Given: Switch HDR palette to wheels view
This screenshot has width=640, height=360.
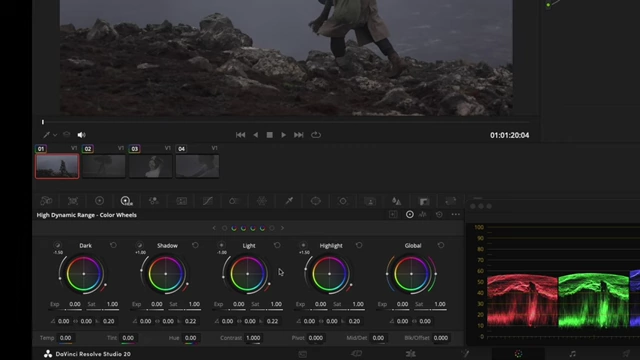Looking at the screenshot, I should pos(409,215).
